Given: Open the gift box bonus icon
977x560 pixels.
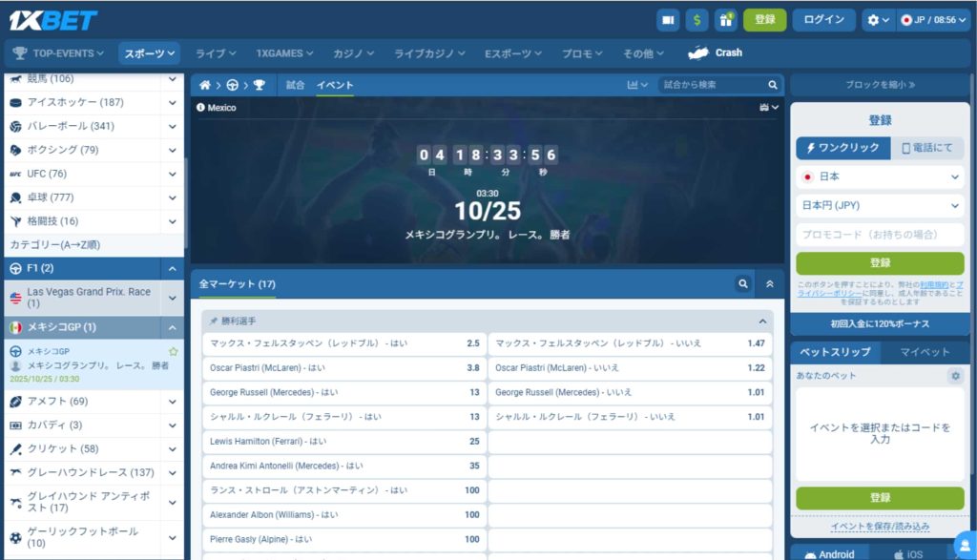Looking at the screenshot, I should (726, 20).
